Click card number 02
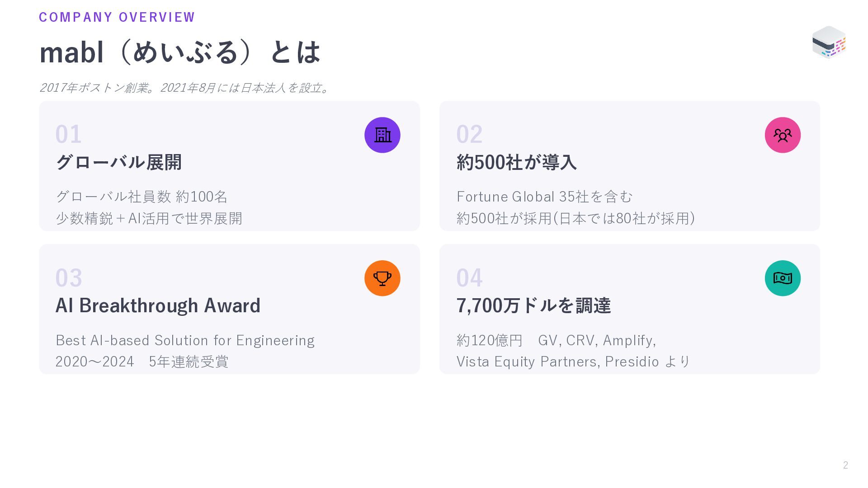Screen dimensions: 868x488 click(470, 134)
